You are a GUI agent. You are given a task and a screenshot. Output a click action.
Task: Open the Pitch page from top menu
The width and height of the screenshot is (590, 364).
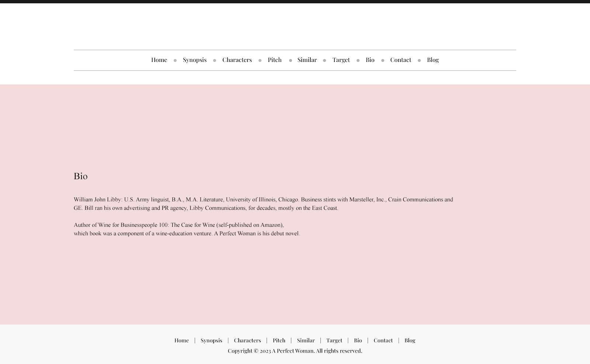[x=274, y=60]
